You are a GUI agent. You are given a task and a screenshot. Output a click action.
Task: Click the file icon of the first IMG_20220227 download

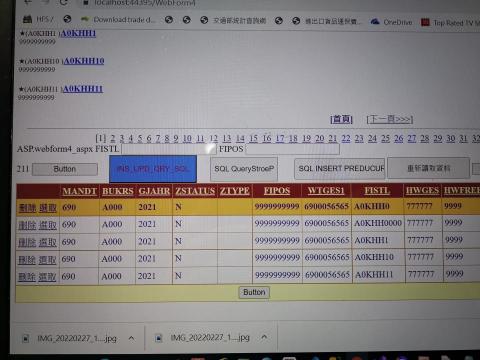point(26,338)
